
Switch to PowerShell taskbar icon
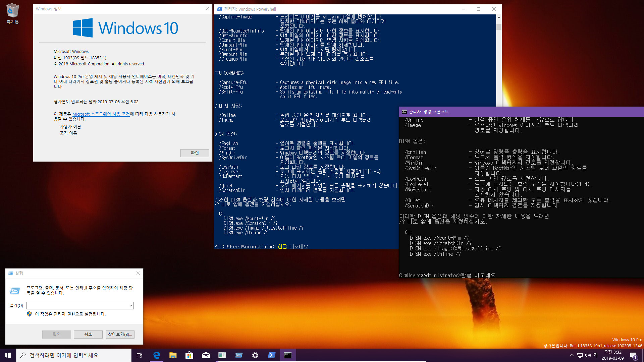coord(272,355)
